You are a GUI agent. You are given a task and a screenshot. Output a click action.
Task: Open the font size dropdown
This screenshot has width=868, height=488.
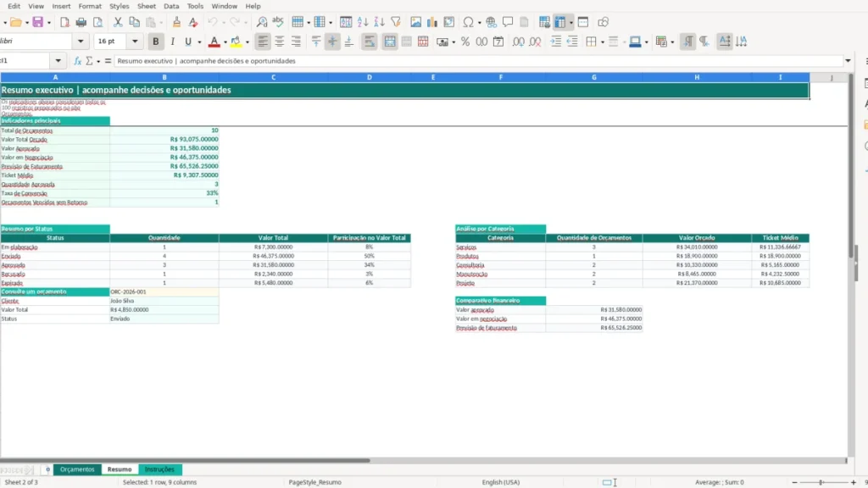135,42
